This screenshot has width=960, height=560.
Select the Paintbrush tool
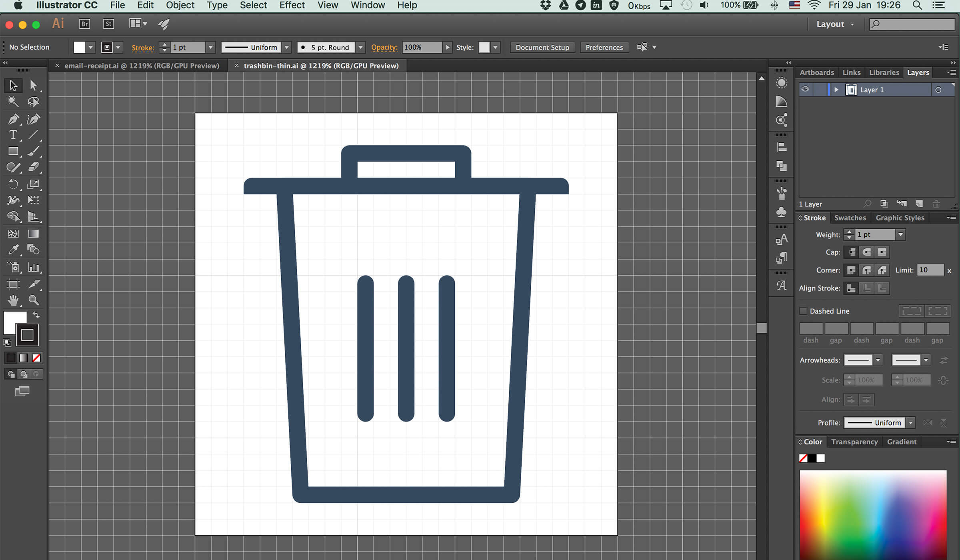click(34, 151)
